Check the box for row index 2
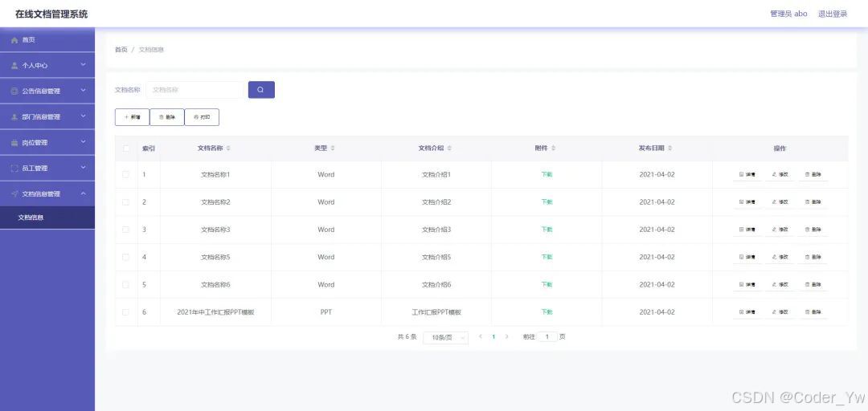The height and width of the screenshot is (411, 868). 125,202
